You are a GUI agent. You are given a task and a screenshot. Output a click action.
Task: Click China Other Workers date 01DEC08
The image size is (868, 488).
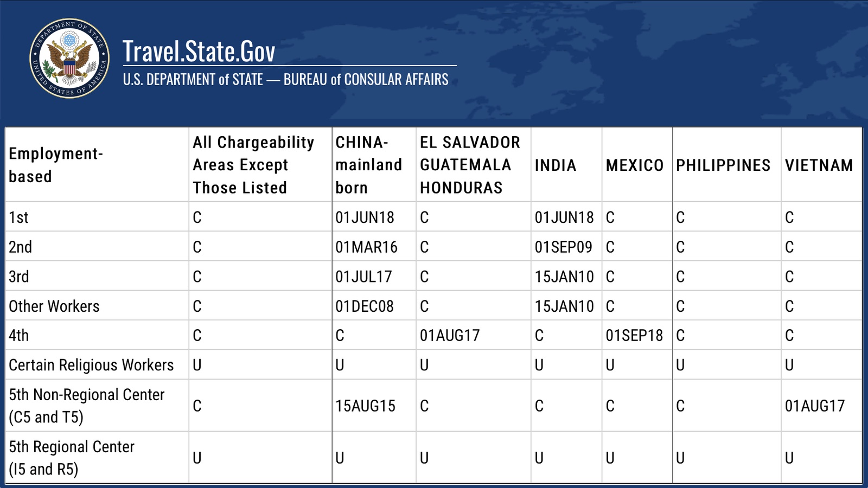[365, 306]
